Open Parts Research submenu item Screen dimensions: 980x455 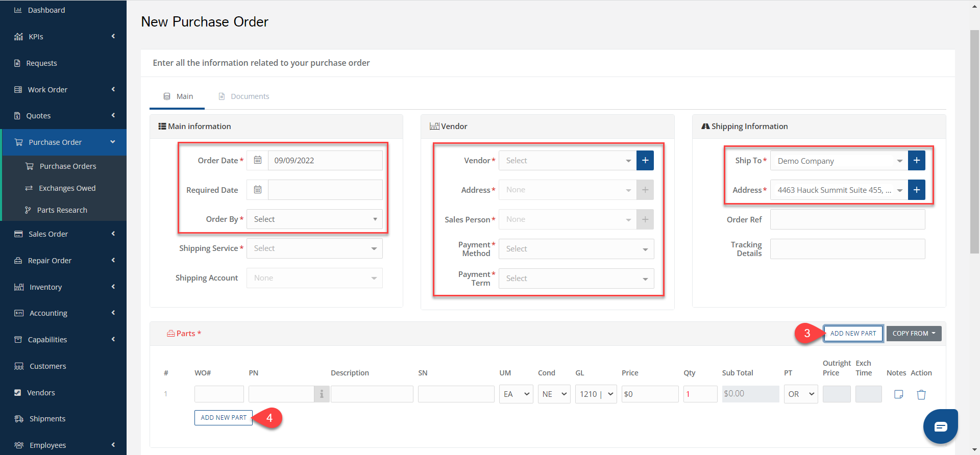click(x=63, y=210)
